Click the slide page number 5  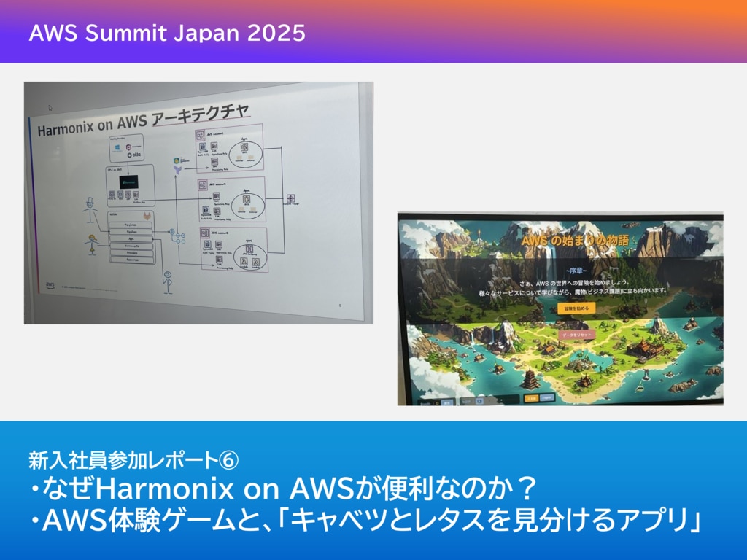point(340,306)
